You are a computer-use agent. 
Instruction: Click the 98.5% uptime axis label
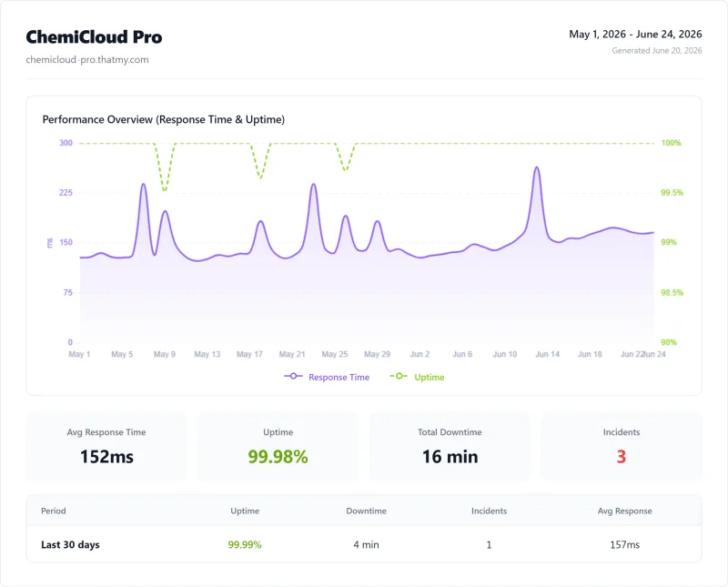[672, 292]
